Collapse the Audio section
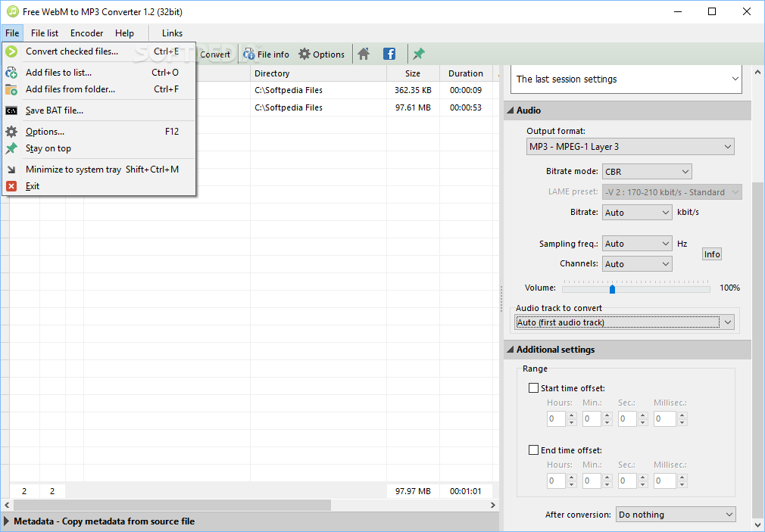 coord(511,110)
